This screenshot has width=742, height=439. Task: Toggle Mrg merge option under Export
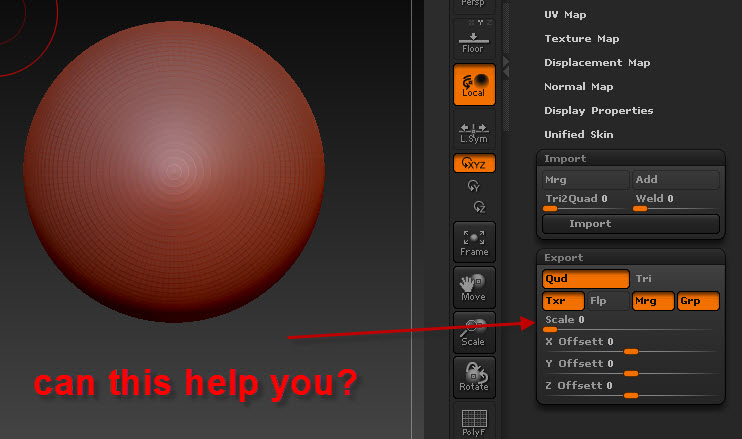point(653,301)
